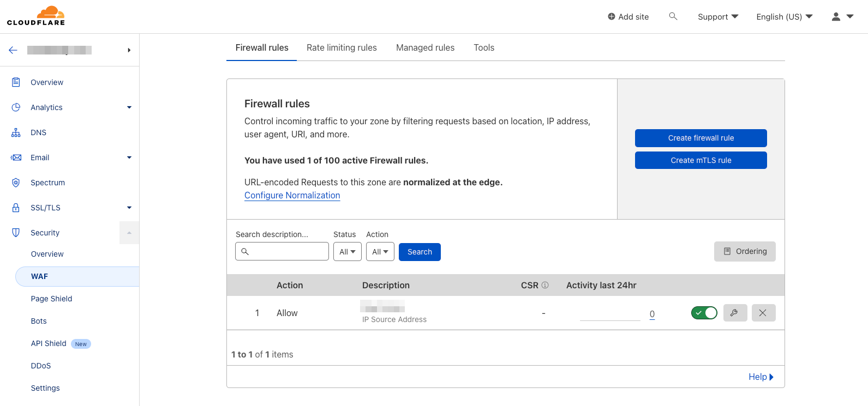Image resolution: width=868 pixels, height=406 pixels.
Task: Toggle off the Allow firewall rule
Action: pos(704,313)
